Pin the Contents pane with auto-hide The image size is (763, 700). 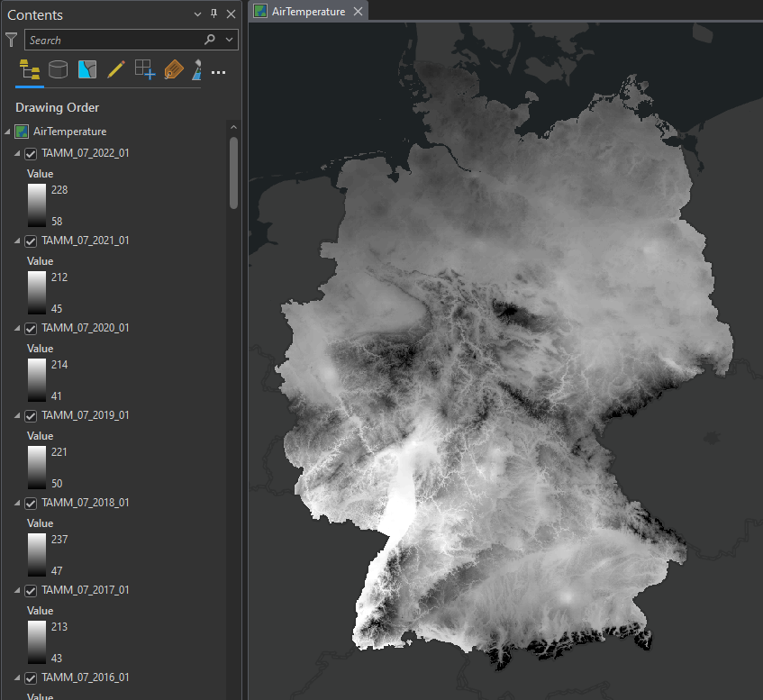(x=213, y=14)
